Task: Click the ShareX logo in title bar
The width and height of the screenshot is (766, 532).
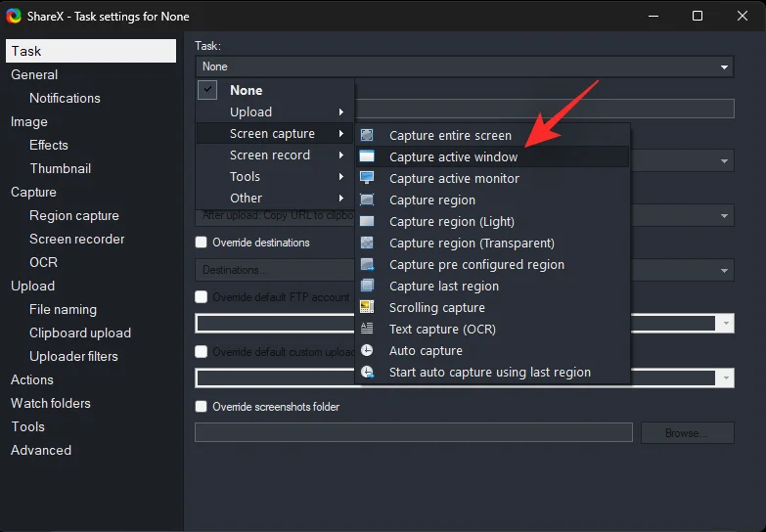Action: (13, 16)
